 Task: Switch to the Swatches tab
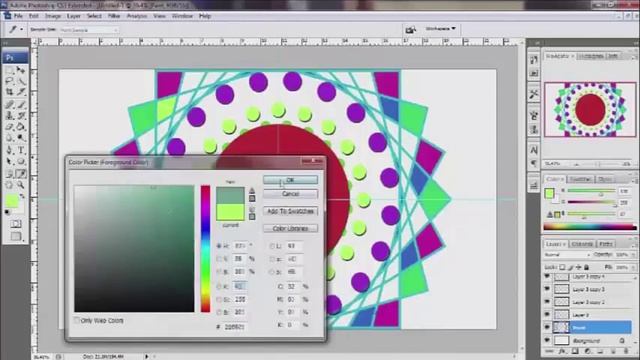tap(580, 179)
